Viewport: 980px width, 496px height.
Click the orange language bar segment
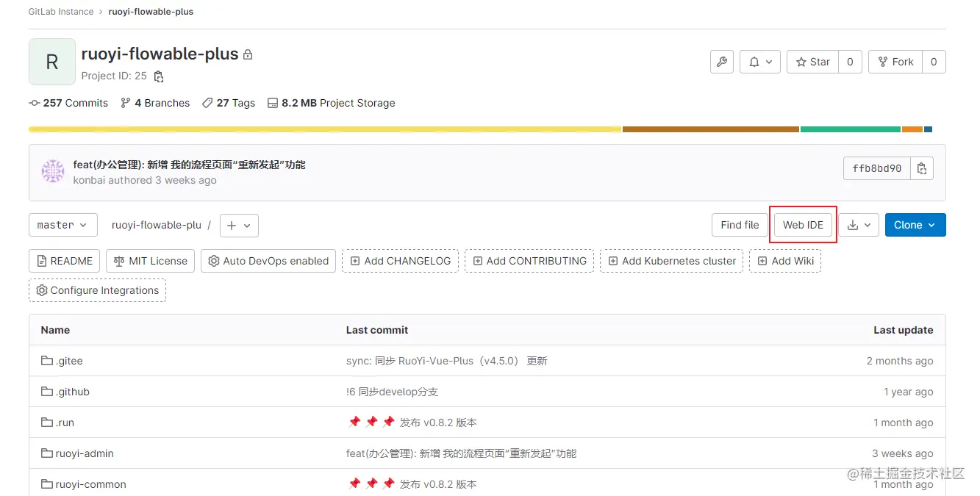coord(912,129)
